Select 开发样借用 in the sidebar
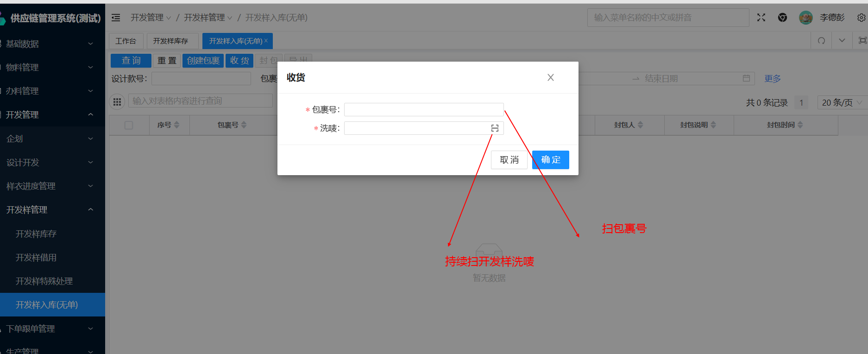The height and width of the screenshot is (354, 868). pyautogui.click(x=36, y=258)
